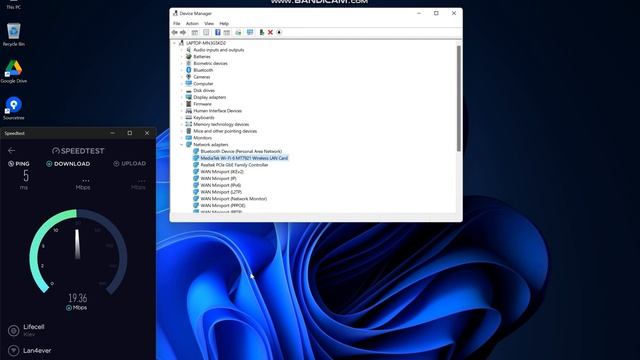Screen dimensions: 640x360
Task: Click the Device Manager title bar icon
Action: tap(175, 13)
